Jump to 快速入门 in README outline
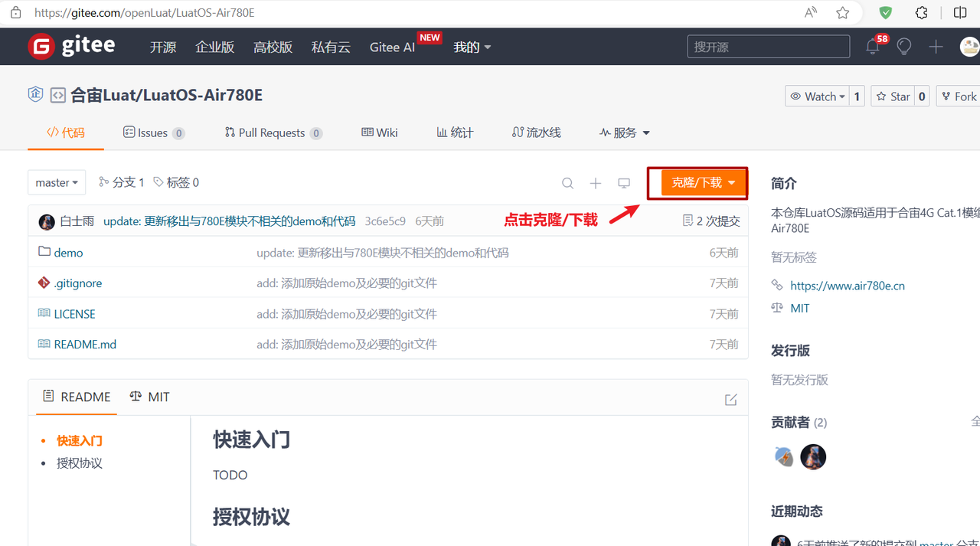The image size is (980, 546). 80,440
